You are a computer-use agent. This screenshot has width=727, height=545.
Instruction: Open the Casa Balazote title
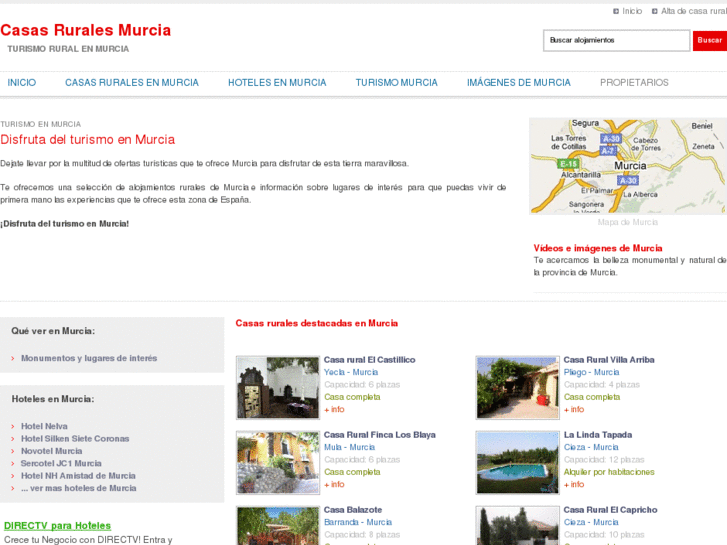pos(353,510)
